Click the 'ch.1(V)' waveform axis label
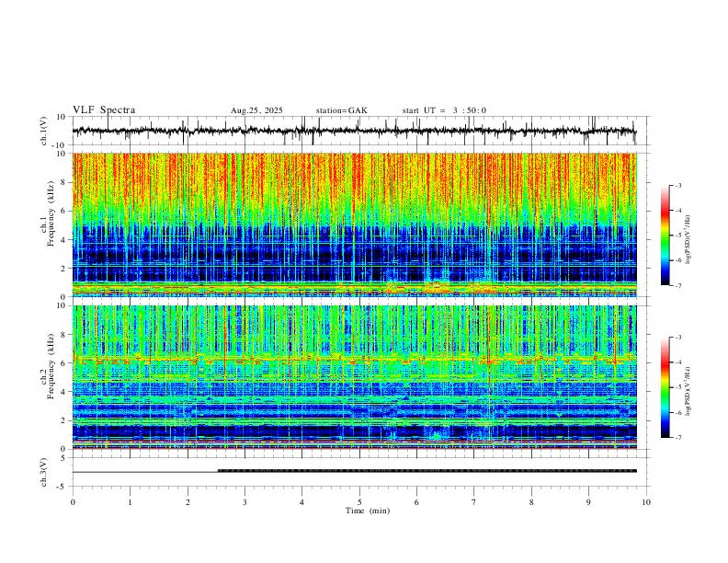The image size is (728, 563). click(44, 131)
